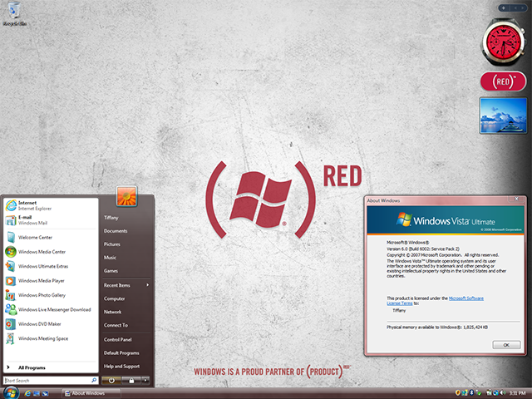Open the Recycle Bin on desktop
Screen dimensions: 532x399
[12, 15]
